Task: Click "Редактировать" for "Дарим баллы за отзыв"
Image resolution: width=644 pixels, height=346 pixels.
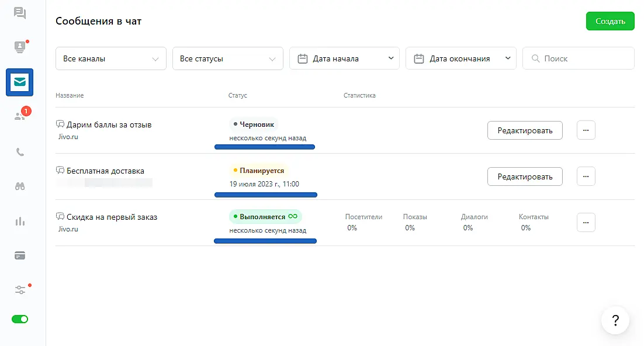Action: [x=525, y=130]
